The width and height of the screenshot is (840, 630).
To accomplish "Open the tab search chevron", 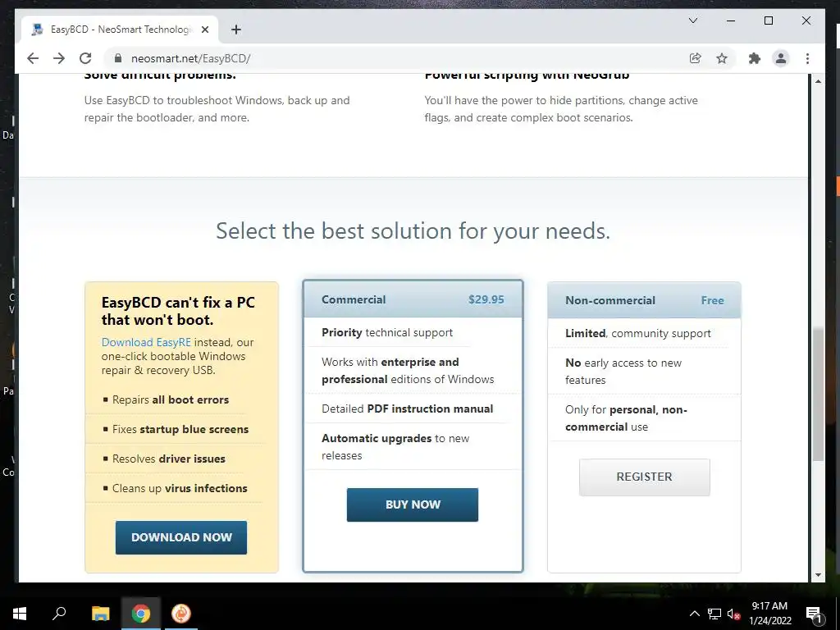I will (692, 21).
